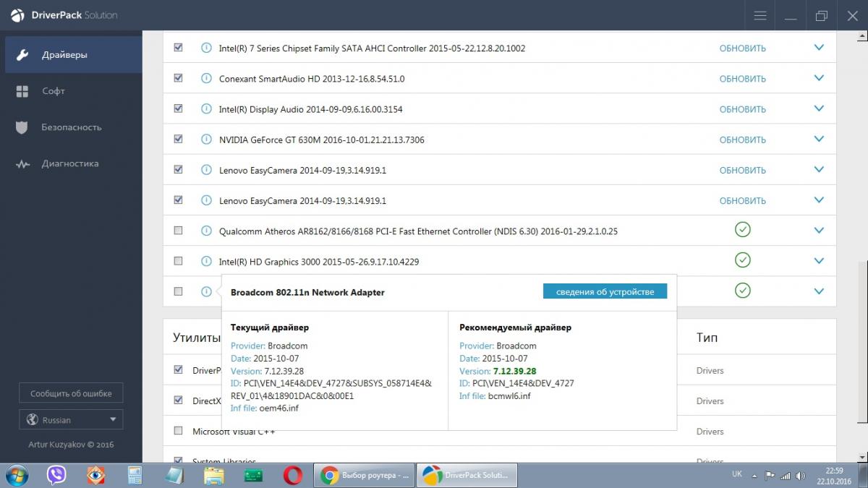
Task: Click ОБНОВИТЬ for NVIDIA GeForce GT 630M
Action: tap(742, 140)
